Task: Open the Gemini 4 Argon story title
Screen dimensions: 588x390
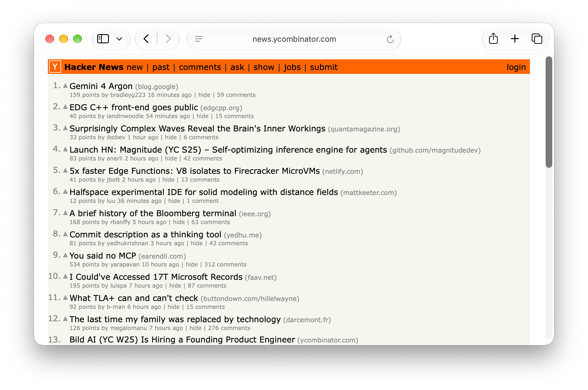Action: click(x=101, y=86)
